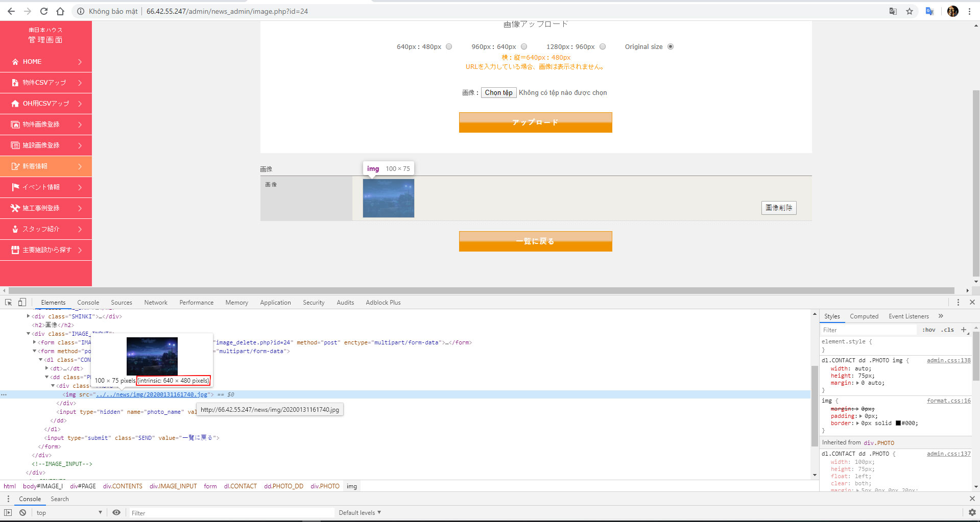Bookmark this page with the star icon
This screenshot has width=980, height=522.
point(910,11)
